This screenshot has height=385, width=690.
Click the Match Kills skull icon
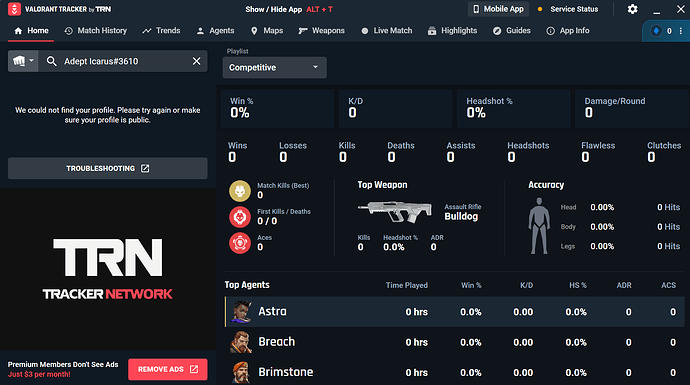[x=240, y=191]
